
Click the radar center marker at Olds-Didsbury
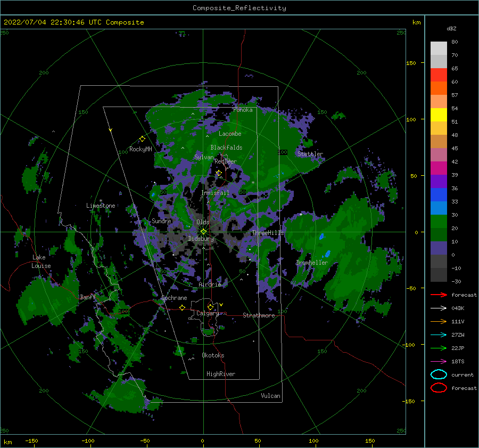pyautogui.click(x=203, y=232)
